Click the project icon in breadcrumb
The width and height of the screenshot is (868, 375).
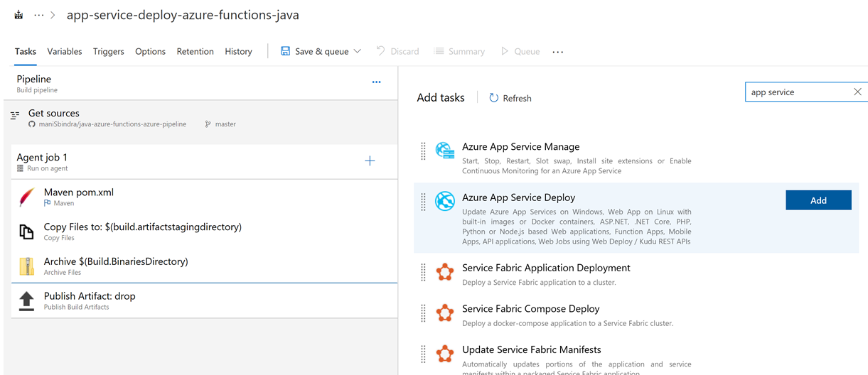point(18,15)
